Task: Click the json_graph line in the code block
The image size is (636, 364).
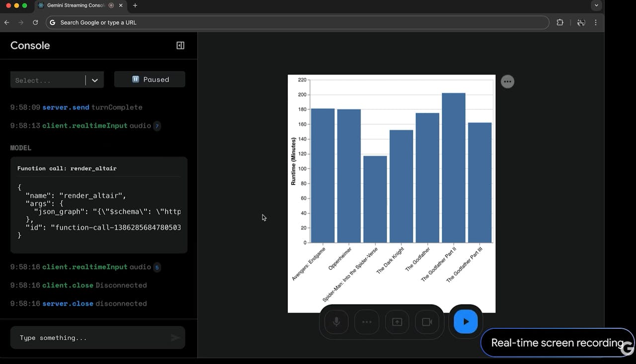Action: tap(107, 212)
